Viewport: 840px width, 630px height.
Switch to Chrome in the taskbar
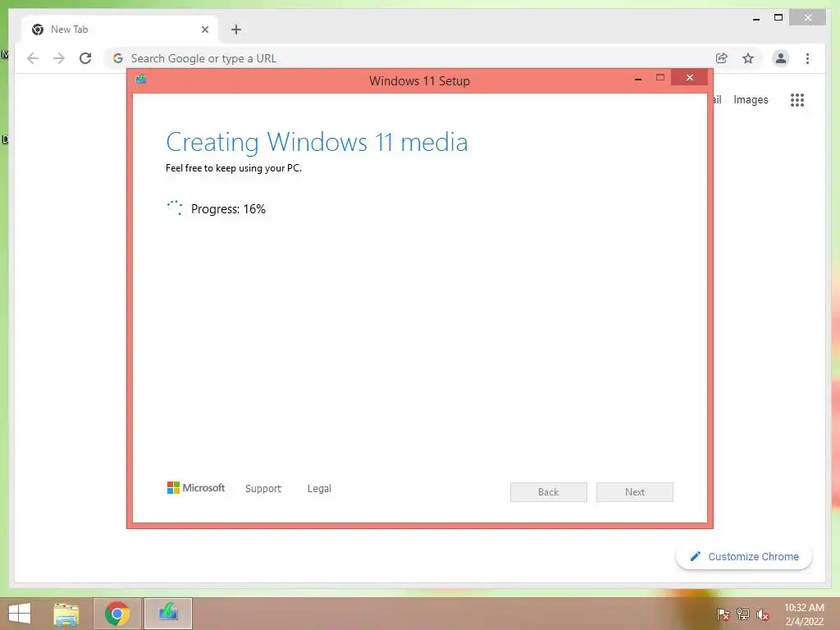(117, 614)
